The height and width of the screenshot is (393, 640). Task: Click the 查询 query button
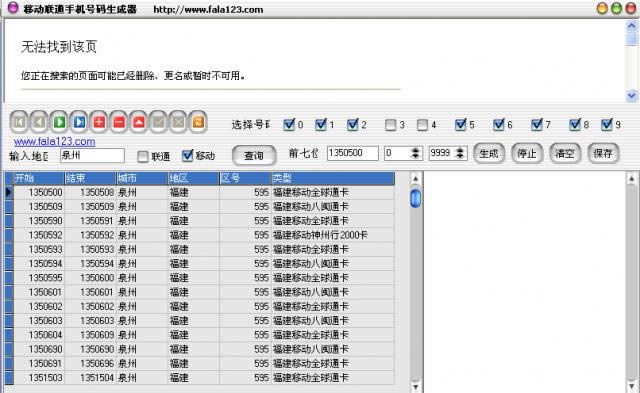click(254, 155)
